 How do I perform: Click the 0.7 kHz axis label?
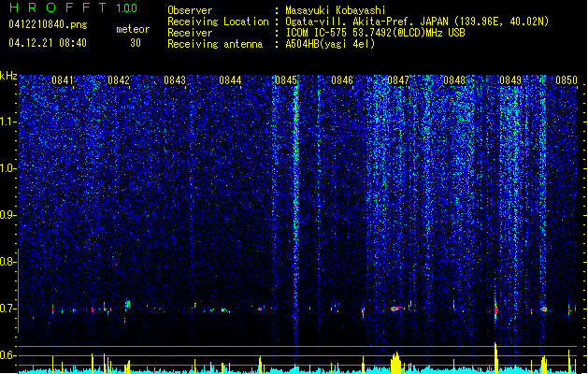click(x=8, y=309)
